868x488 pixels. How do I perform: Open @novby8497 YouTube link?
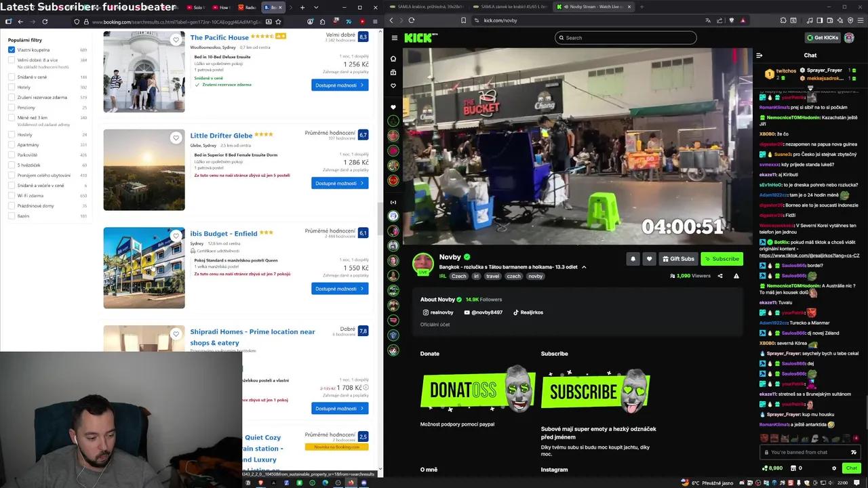[x=483, y=312]
